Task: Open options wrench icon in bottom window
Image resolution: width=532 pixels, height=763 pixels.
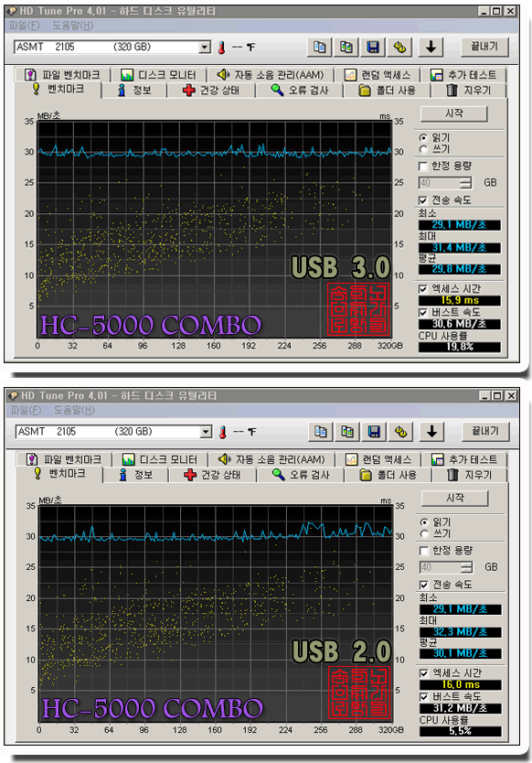Action: pos(400,432)
